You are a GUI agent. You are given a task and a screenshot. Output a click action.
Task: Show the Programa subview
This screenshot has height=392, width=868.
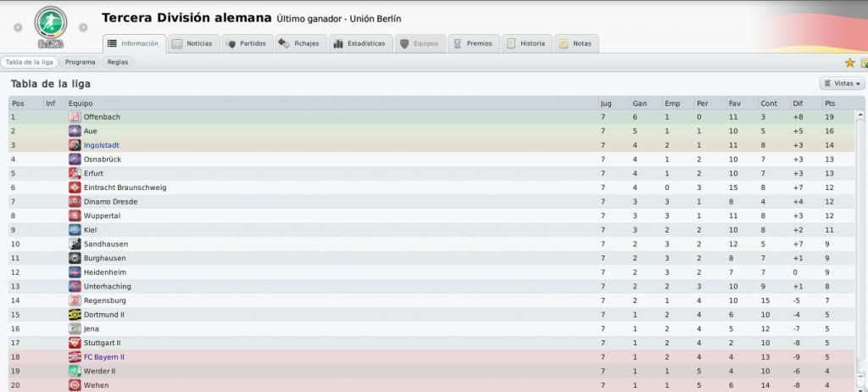(x=81, y=62)
